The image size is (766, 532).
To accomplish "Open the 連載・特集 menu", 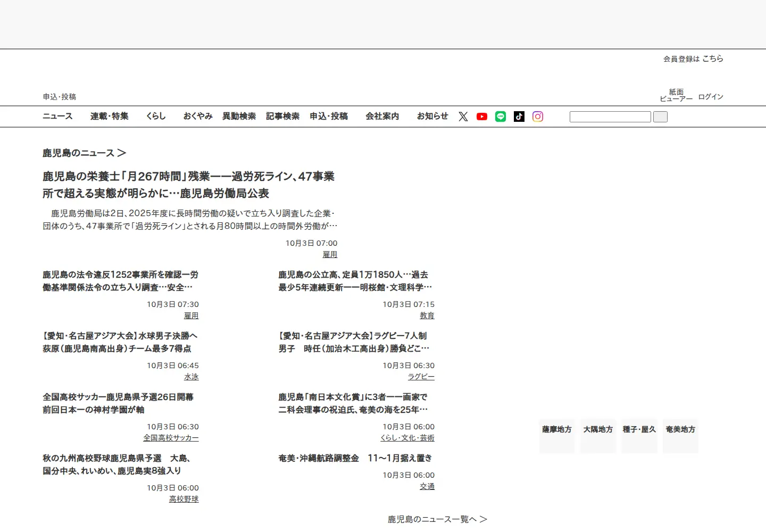I will coord(110,116).
